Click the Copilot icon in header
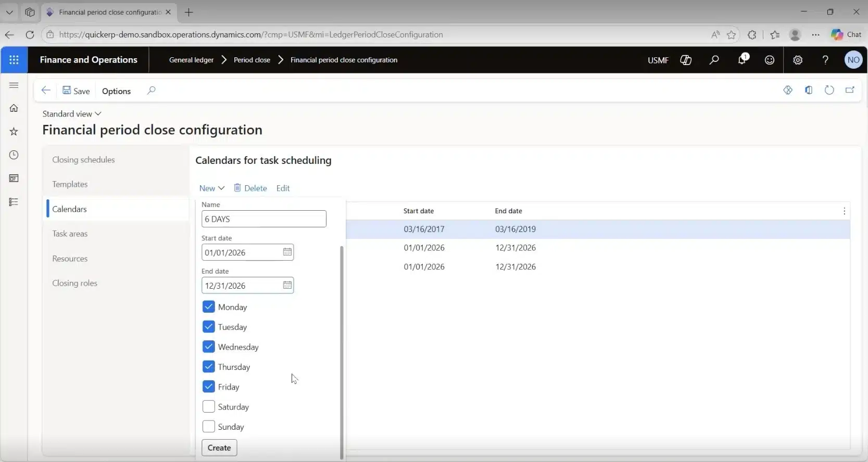This screenshot has width=868, height=462. [x=686, y=60]
